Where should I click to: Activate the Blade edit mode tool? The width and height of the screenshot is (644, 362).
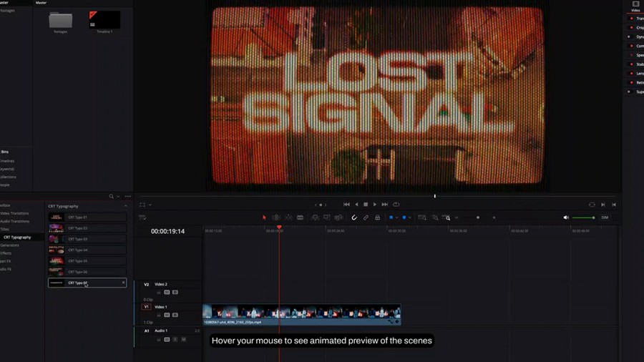pyautogui.click(x=300, y=217)
